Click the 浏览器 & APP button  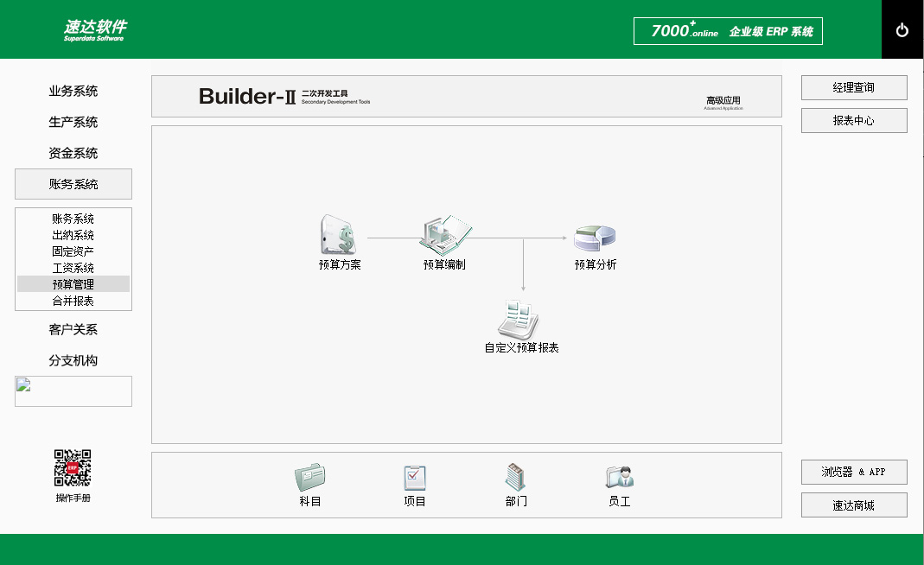coord(853,472)
